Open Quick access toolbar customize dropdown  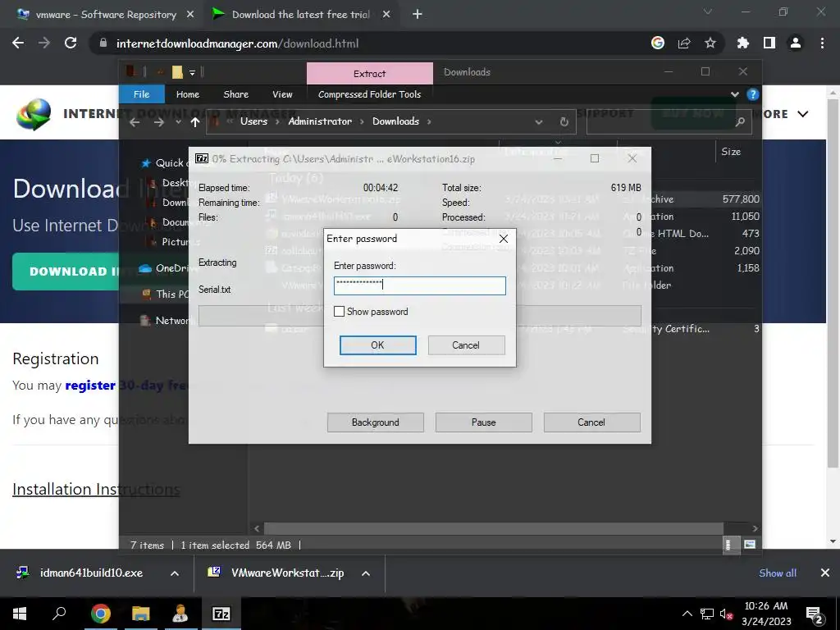(x=192, y=72)
